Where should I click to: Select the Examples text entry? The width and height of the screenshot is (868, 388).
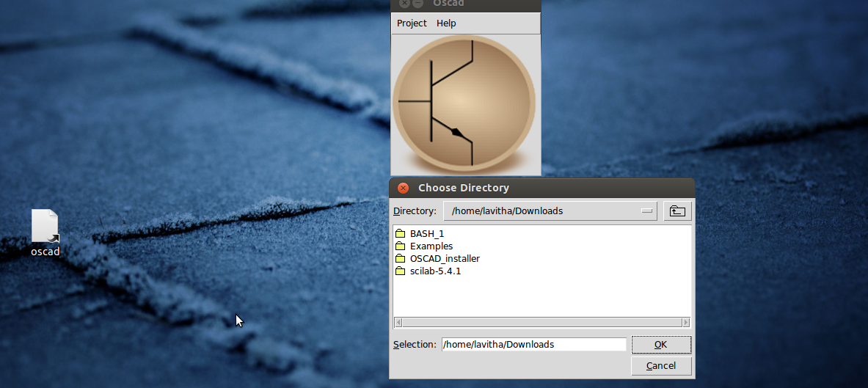(431, 246)
